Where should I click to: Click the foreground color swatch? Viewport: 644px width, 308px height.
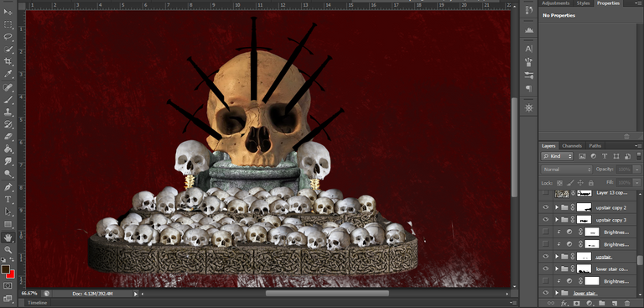click(x=5, y=269)
